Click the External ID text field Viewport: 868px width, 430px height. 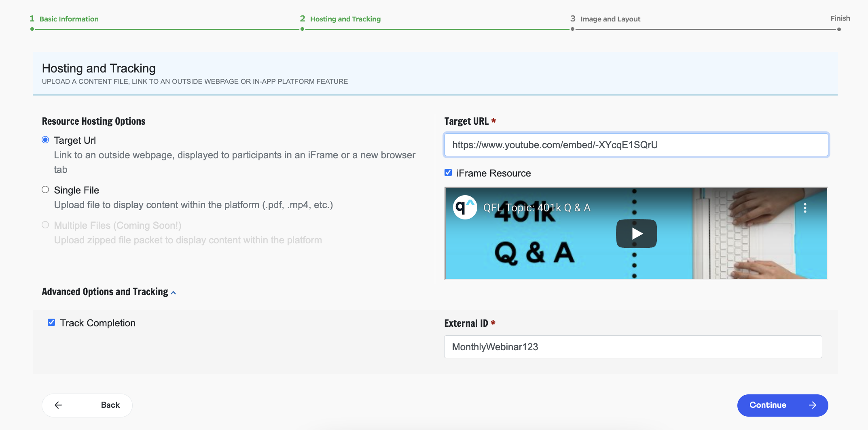coord(633,347)
